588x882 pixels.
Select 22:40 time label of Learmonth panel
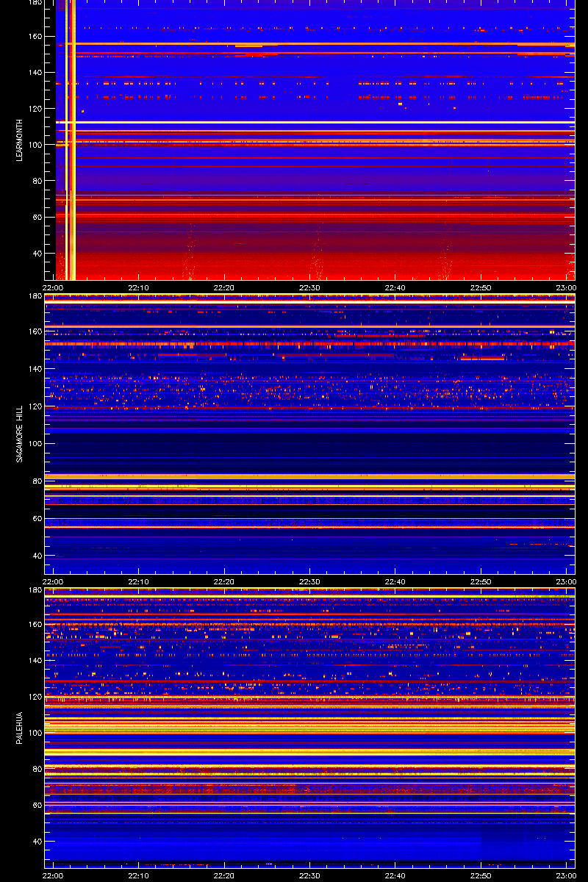click(395, 287)
